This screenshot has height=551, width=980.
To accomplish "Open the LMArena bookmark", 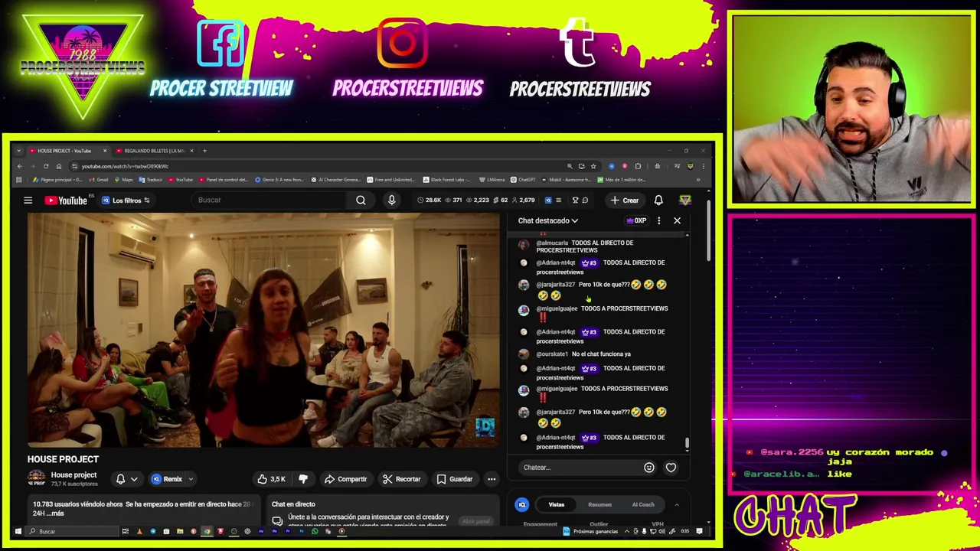I will [x=492, y=180].
